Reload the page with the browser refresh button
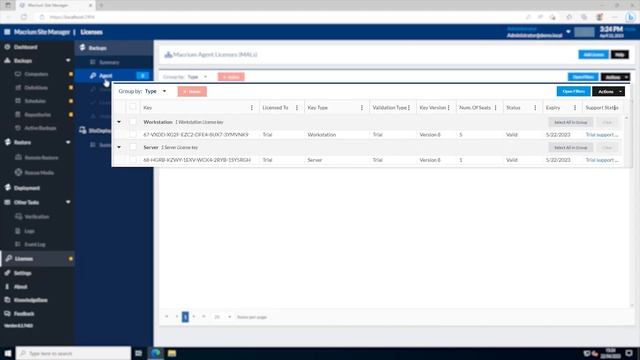 pyautogui.click(x=24, y=17)
